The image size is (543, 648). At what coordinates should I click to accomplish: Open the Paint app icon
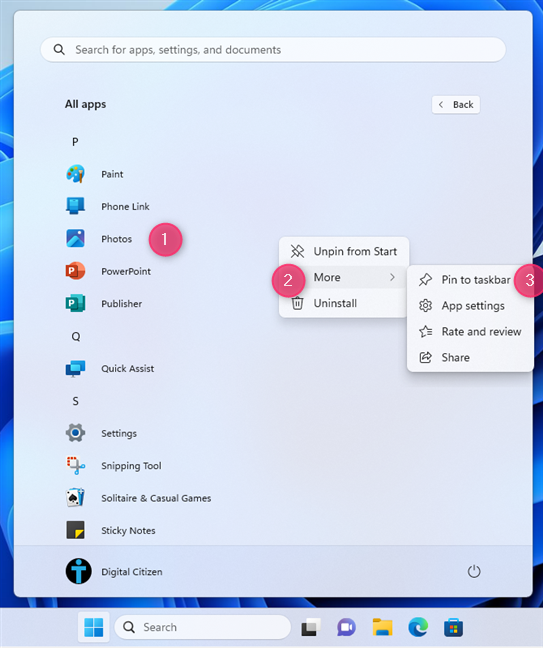75,174
